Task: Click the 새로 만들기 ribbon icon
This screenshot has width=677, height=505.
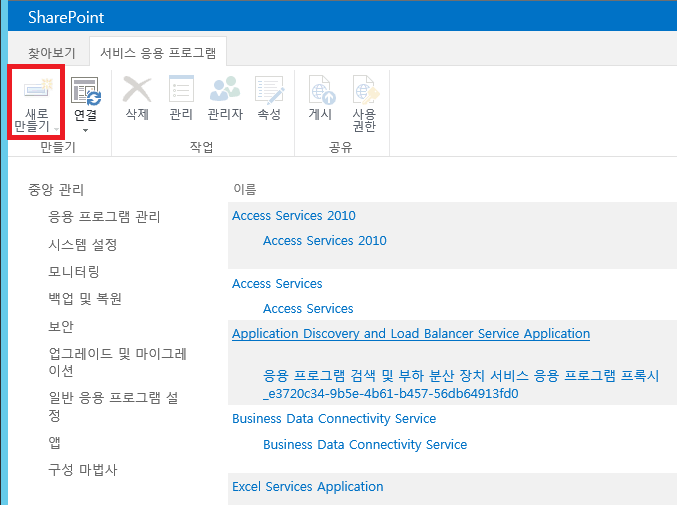Action: [38, 88]
